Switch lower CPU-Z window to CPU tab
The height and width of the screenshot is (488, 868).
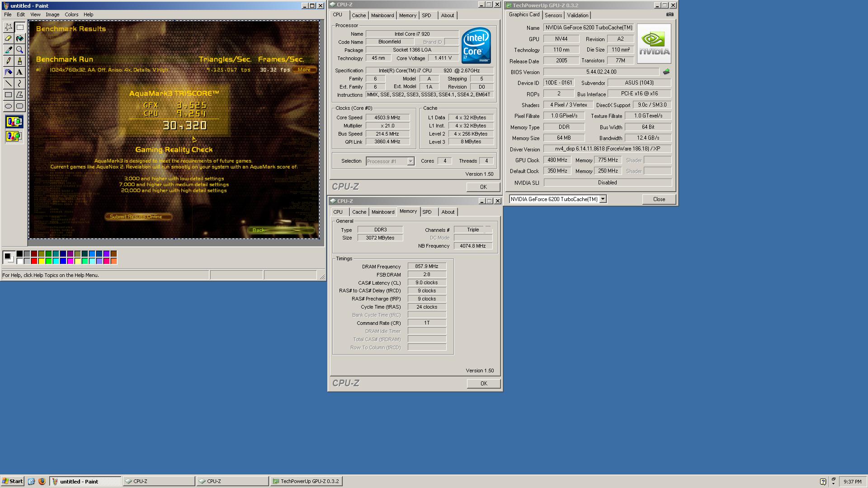[x=338, y=212]
